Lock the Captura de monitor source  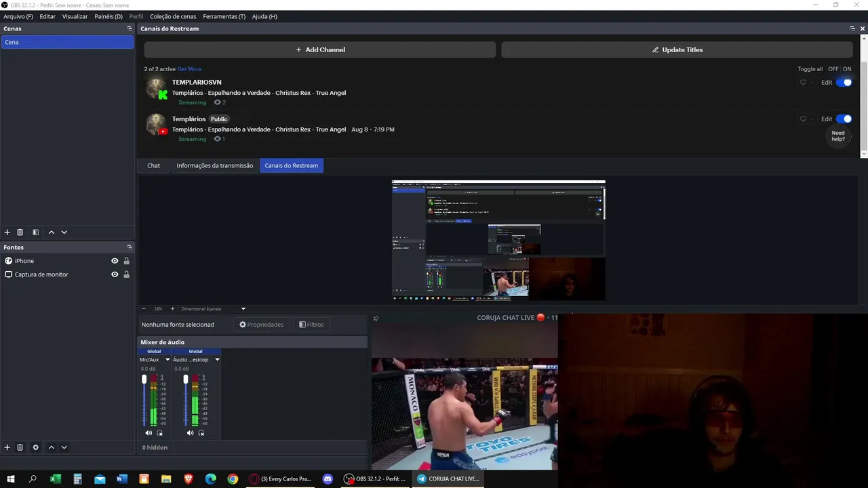click(x=126, y=274)
